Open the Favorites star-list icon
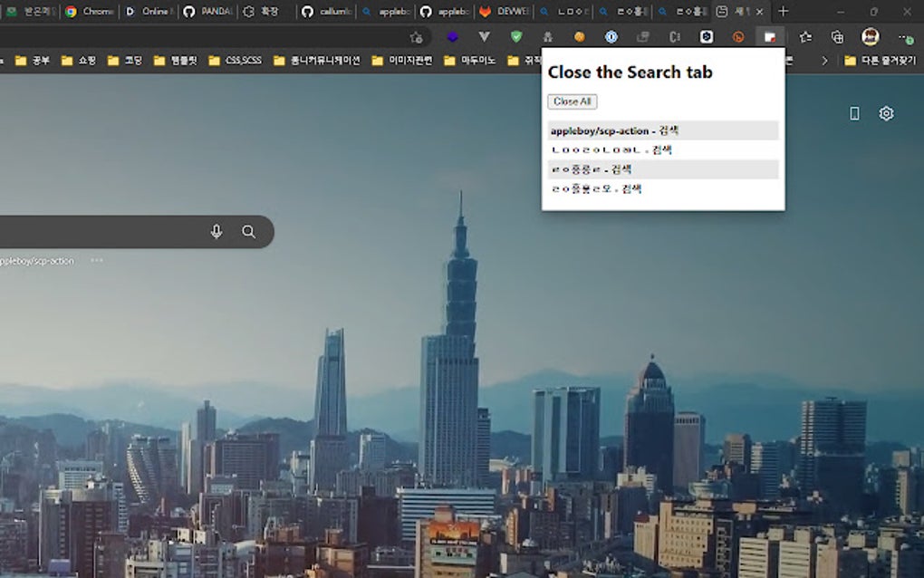Image resolution: width=924 pixels, height=578 pixels. (805, 37)
